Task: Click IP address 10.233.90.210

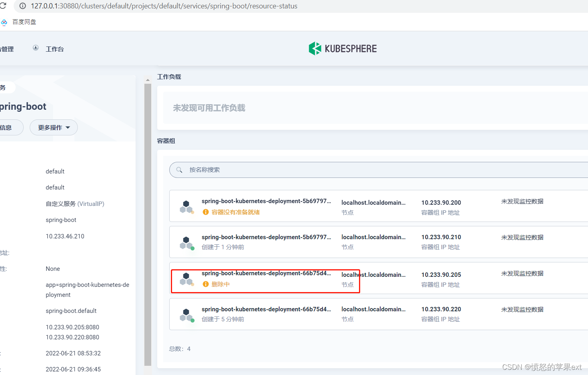Action: point(441,237)
